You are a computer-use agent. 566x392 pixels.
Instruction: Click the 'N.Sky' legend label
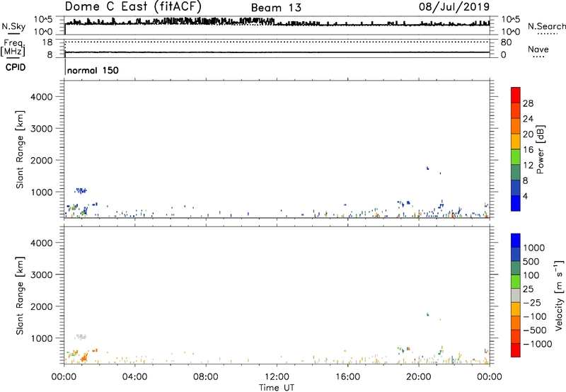pyautogui.click(x=13, y=26)
